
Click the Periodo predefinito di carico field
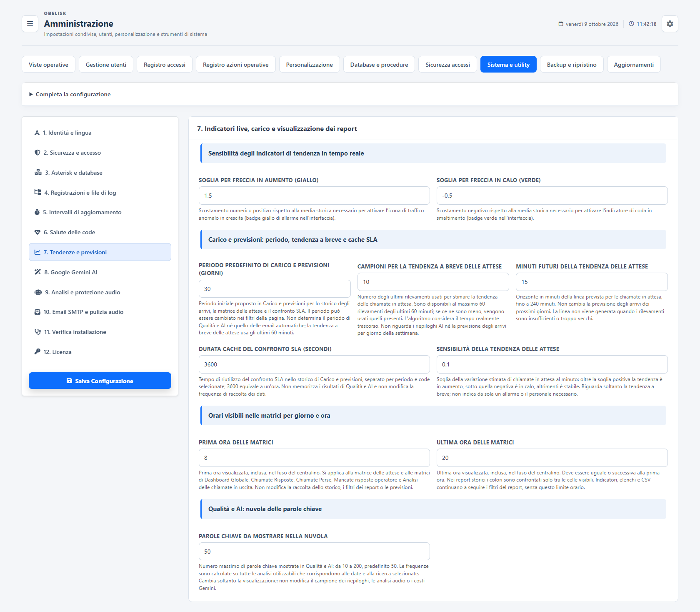275,289
